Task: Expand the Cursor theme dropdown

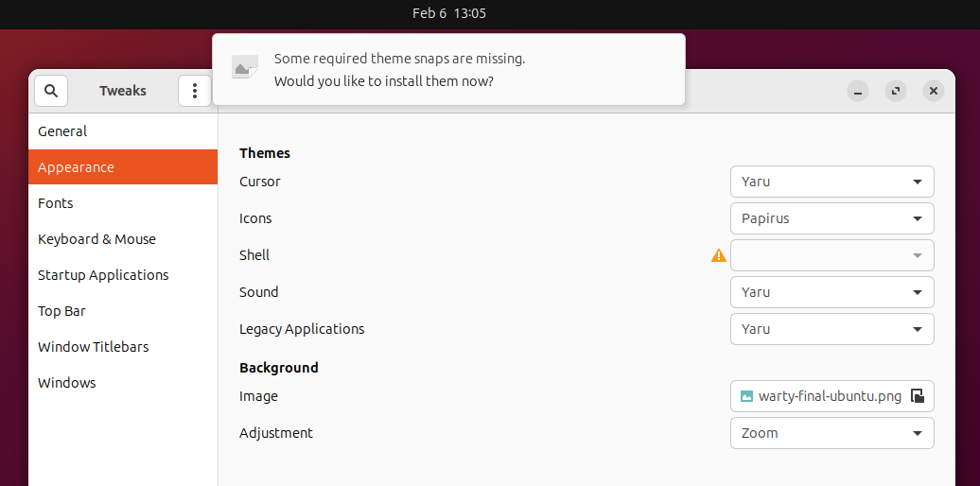Action: tap(831, 182)
